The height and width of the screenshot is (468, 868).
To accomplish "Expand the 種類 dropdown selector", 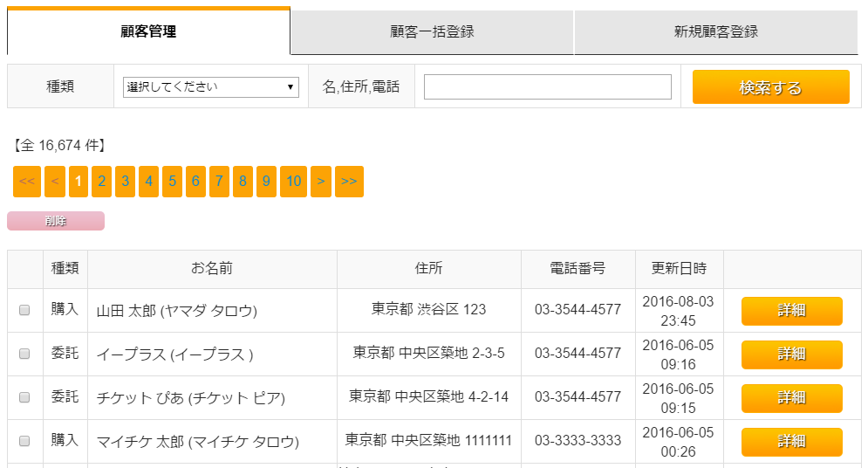I will click(x=210, y=87).
